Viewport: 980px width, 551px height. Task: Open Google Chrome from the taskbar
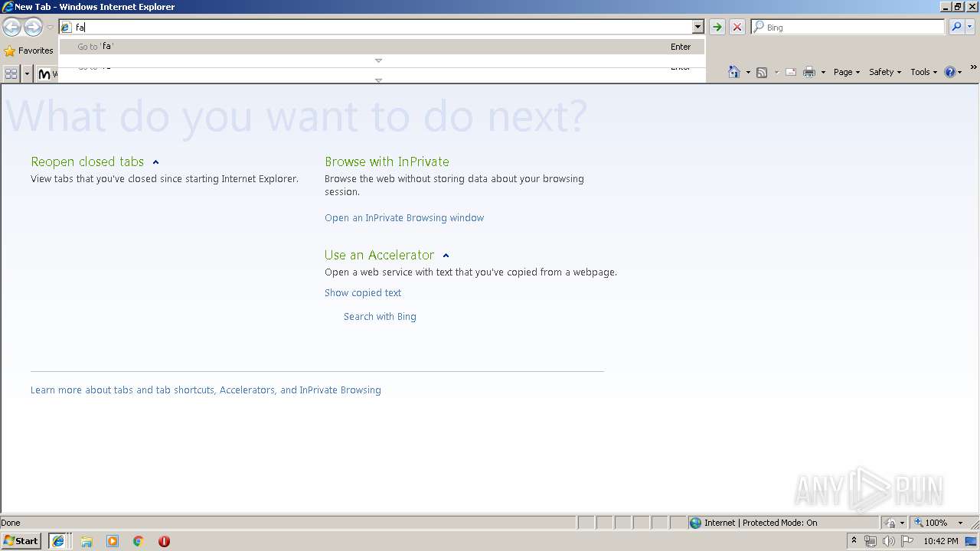tap(139, 541)
